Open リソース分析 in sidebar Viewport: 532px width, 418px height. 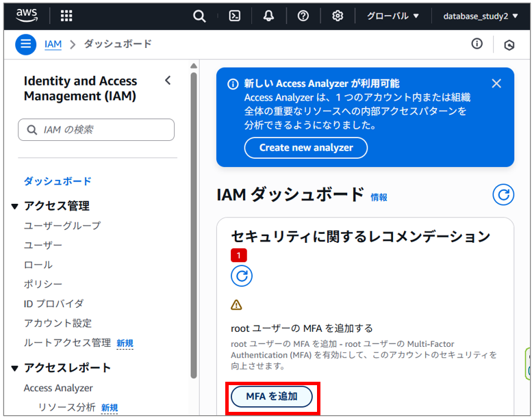pos(67,407)
